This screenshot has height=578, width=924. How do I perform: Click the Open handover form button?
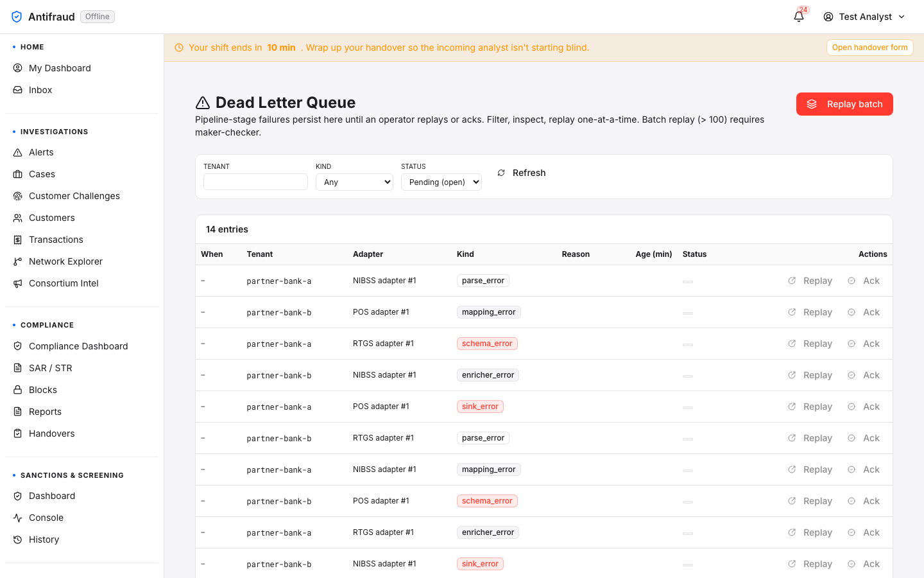[x=869, y=48]
